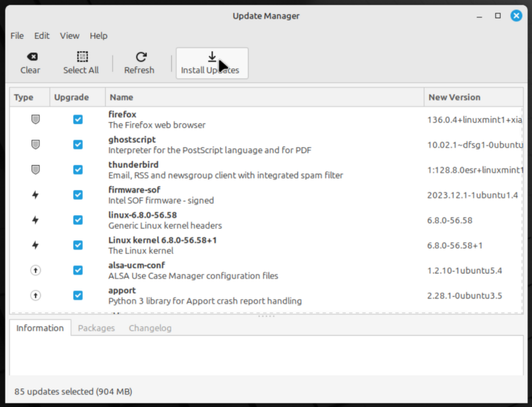
Task: Switch to the Information tab
Action: 40,328
